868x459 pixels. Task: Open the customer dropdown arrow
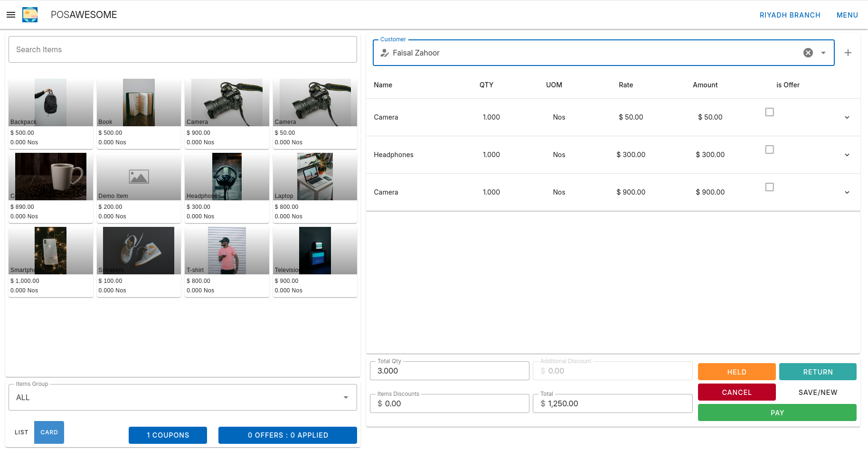pos(823,53)
